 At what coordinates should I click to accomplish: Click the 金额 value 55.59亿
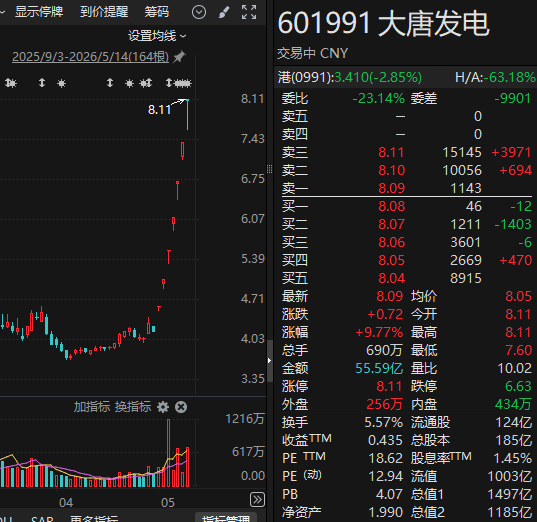(x=379, y=369)
